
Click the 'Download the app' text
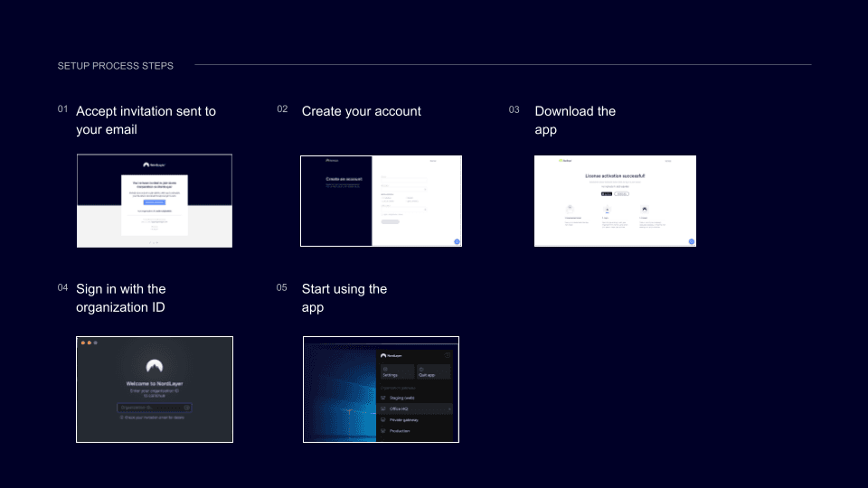coord(575,120)
